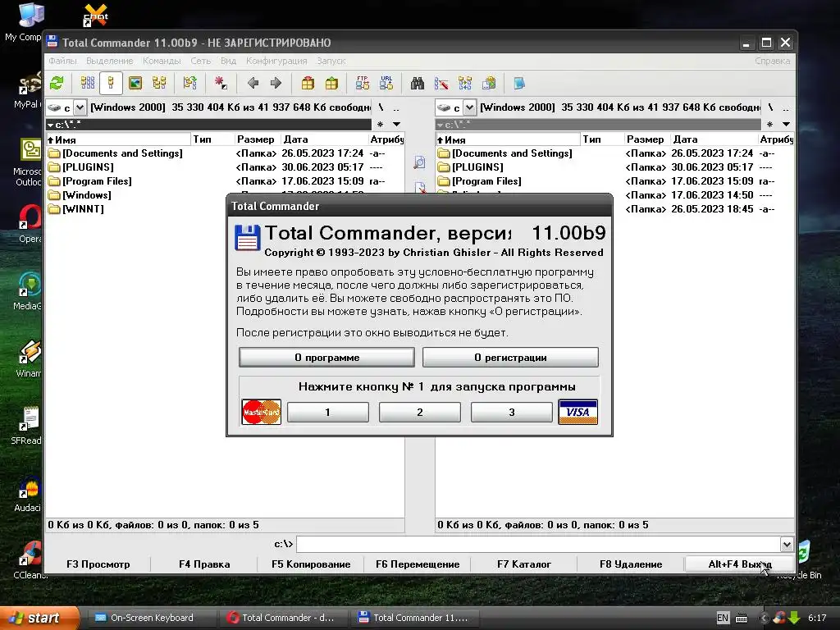The height and width of the screenshot is (630, 840).
Task: Click the 'О регистрации' button
Action: [x=510, y=358]
